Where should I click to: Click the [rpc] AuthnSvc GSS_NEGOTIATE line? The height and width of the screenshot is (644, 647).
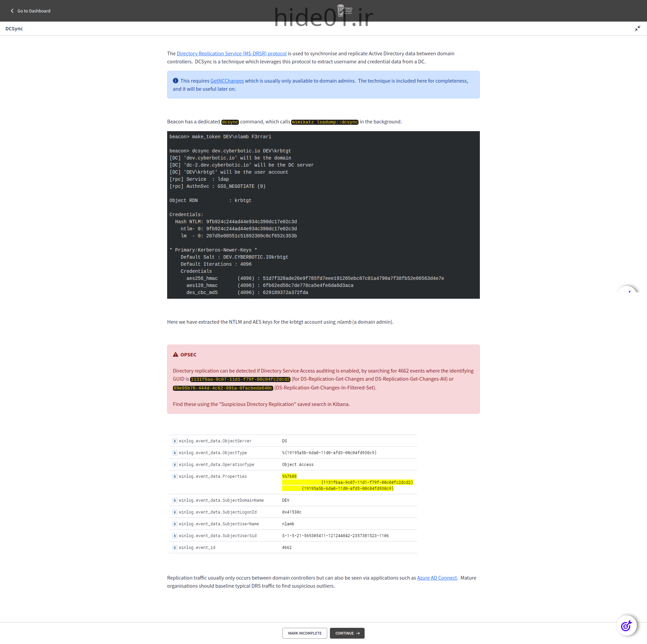217,186
